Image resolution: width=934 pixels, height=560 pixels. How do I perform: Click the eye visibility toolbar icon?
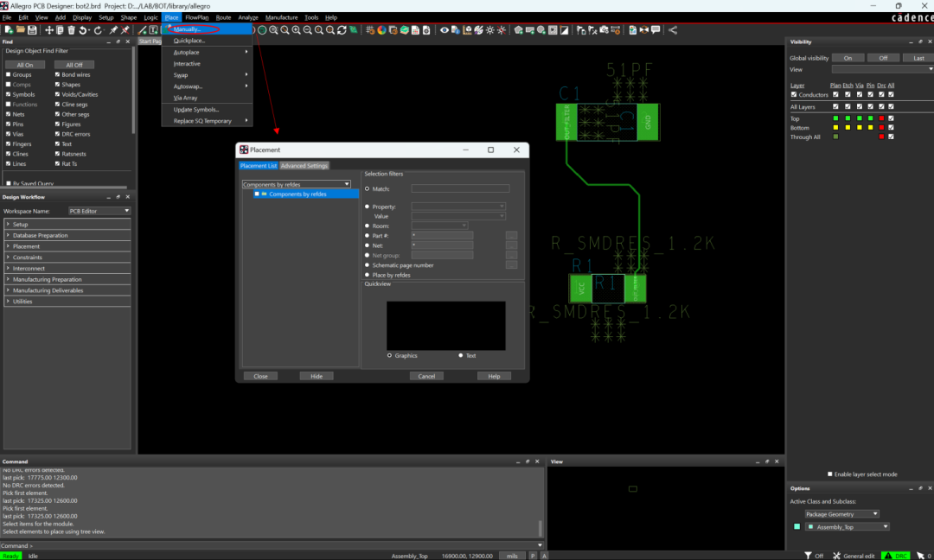click(445, 30)
